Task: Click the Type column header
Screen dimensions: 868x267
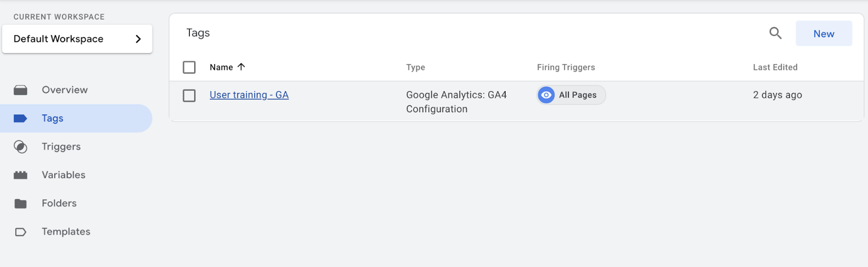Action: (x=416, y=67)
